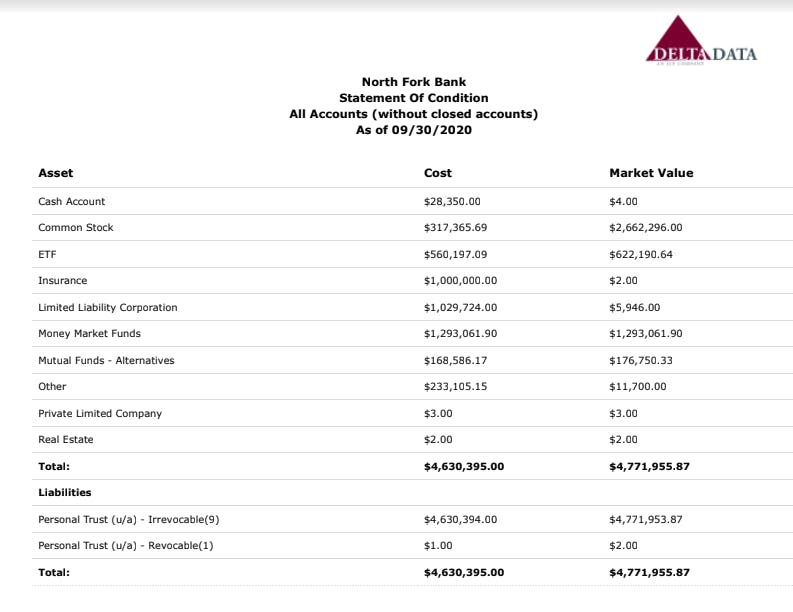Click the Money Market Funds label
Screen dimensions: 793x612
coord(90,333)
